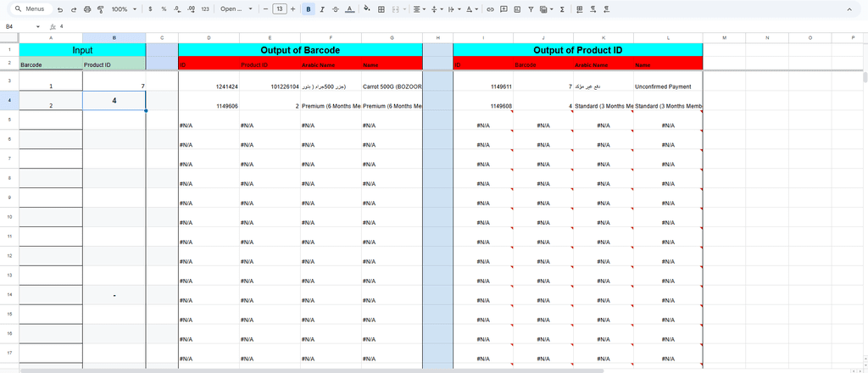Select cell B14 containing a dash
868x373 pixels.
114,295
